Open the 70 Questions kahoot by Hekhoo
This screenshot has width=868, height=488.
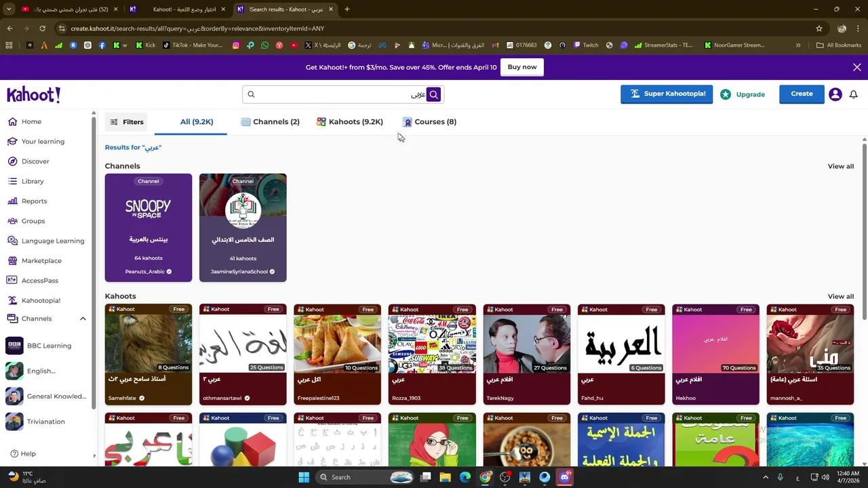[x=715, y=354]
